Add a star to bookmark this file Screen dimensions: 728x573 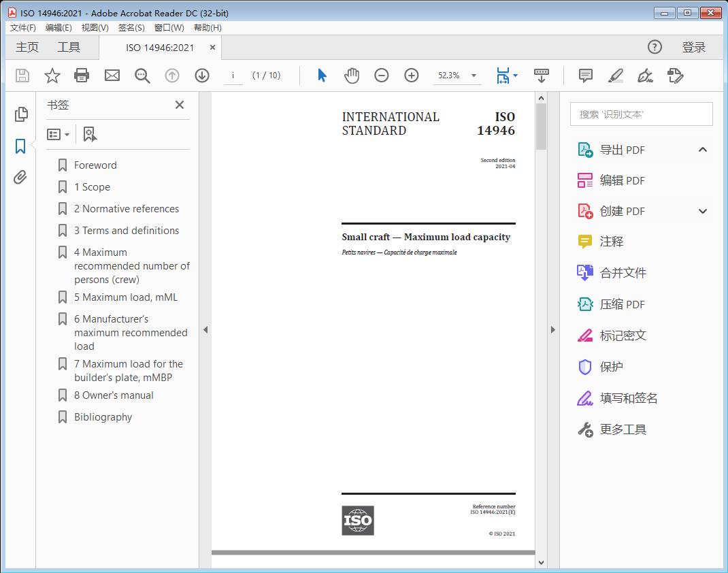52,76
